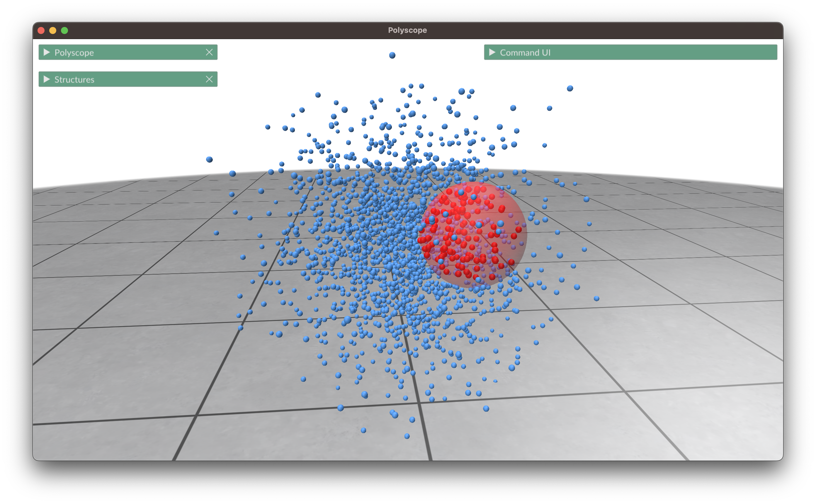Click the green fullscreen window button

coord(65,31)
